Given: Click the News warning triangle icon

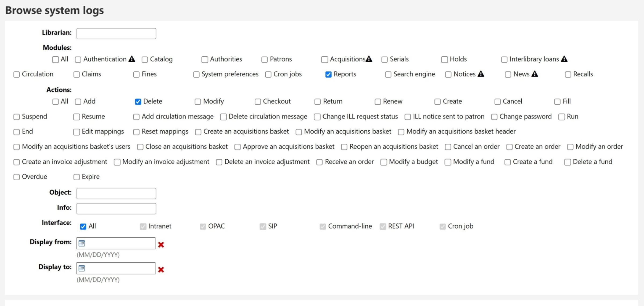Looking at the screenshot, I should [x=535, y=74].
